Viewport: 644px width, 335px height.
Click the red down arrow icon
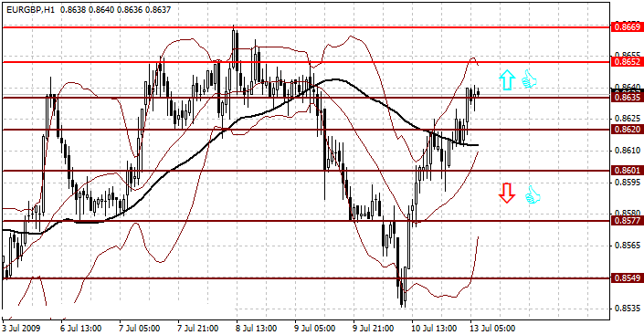(x=507, y=193)
